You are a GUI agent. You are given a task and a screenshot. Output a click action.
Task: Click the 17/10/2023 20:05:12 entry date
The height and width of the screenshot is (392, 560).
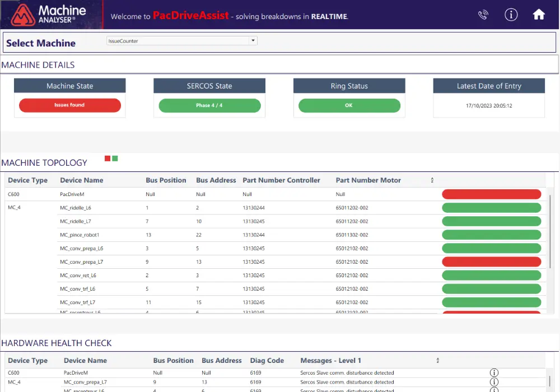(489, 106)
